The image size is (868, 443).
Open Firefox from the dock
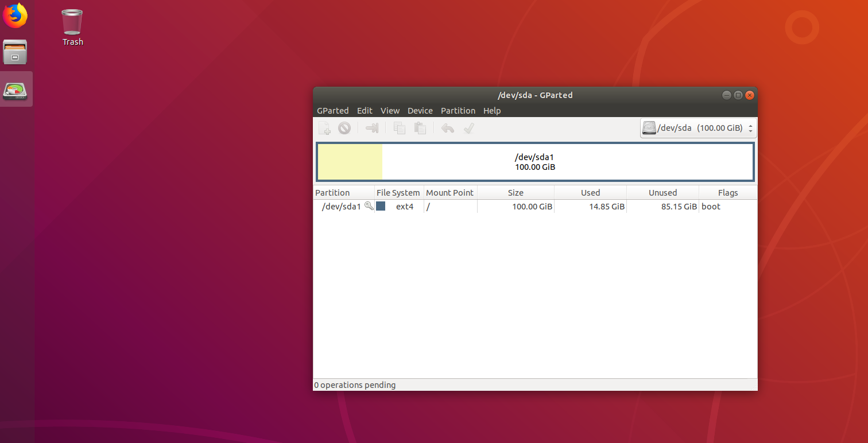pyautogui.click(x=15, y=15)
